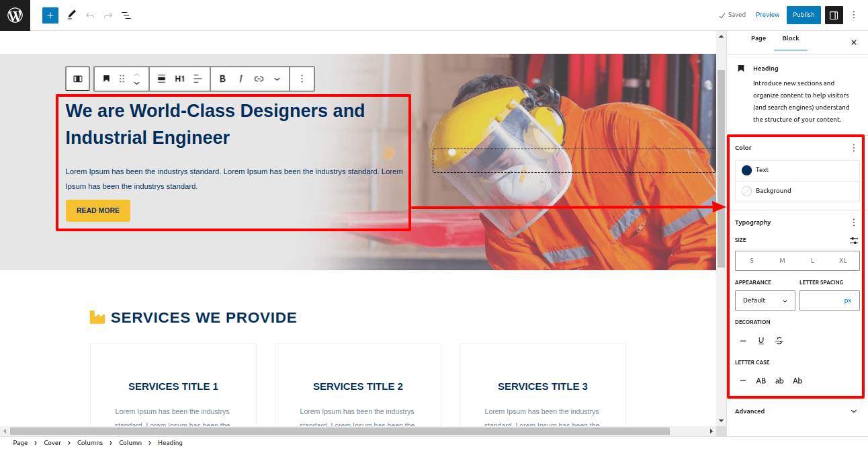This screenshot has width=868, height=449.
Task: Click the Bold formatting icon
Action: [222, 79]
